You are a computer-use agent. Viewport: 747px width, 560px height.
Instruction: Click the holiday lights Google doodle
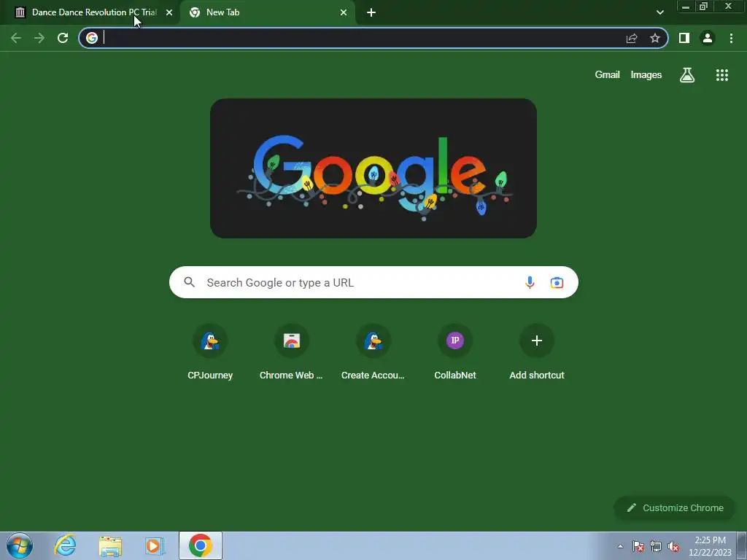tap(373, 168)
